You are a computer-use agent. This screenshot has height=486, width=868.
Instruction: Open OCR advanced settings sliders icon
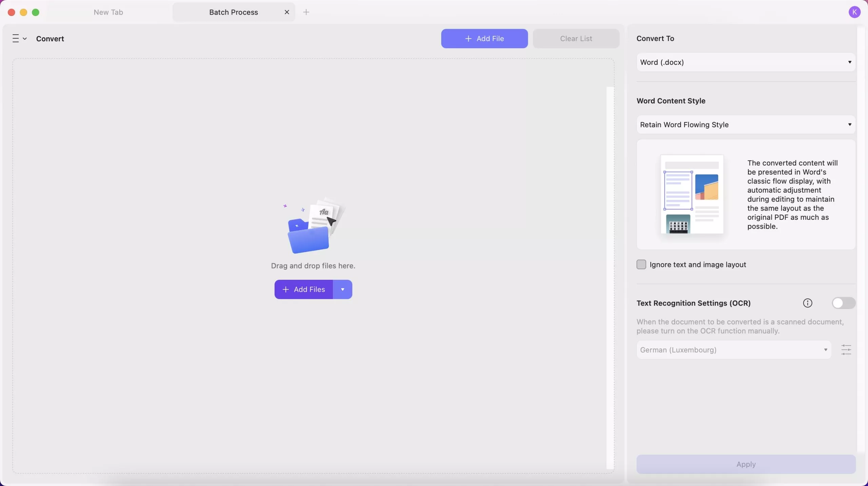tap(846, 350)
